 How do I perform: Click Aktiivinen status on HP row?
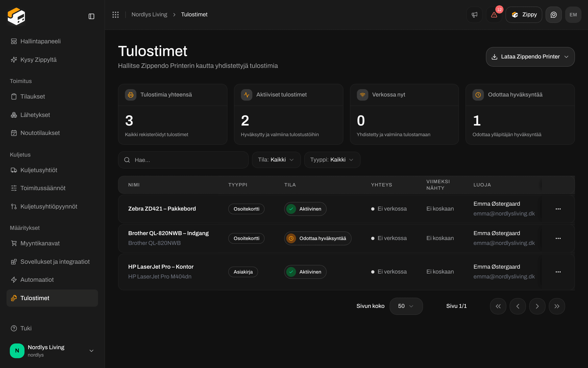coord(305,272)
